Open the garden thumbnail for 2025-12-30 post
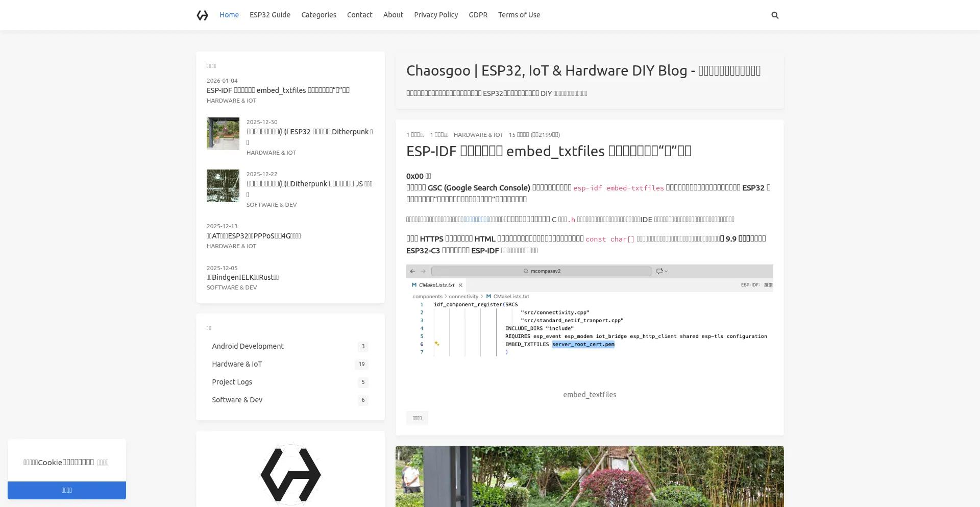The image size is (980, 507). coord(223,134)
